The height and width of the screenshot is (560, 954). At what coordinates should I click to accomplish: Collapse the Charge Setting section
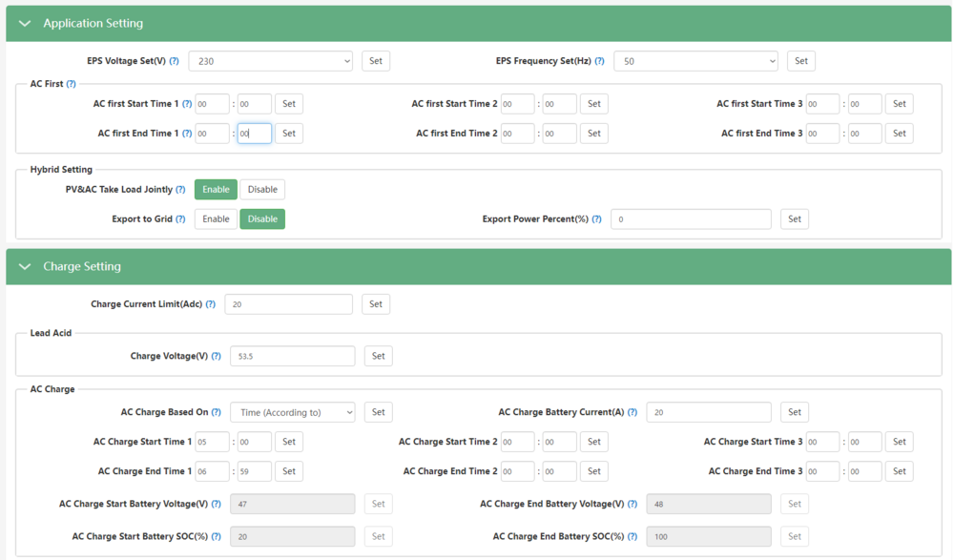[x=25, y=267]
